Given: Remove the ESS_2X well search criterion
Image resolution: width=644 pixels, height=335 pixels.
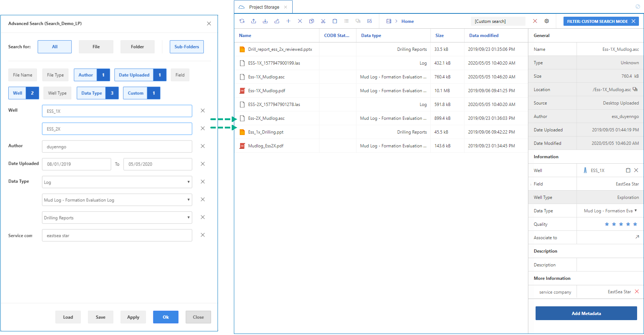Looking at the screenshot, I should click(203, 128).
